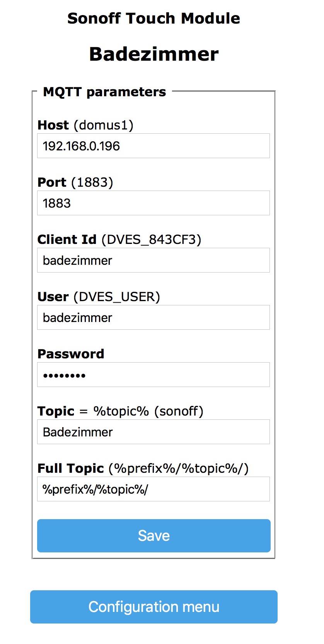Viewport: 324px width, 644px height.
Task: Click the bold Port label
Action: coord(52,182)
